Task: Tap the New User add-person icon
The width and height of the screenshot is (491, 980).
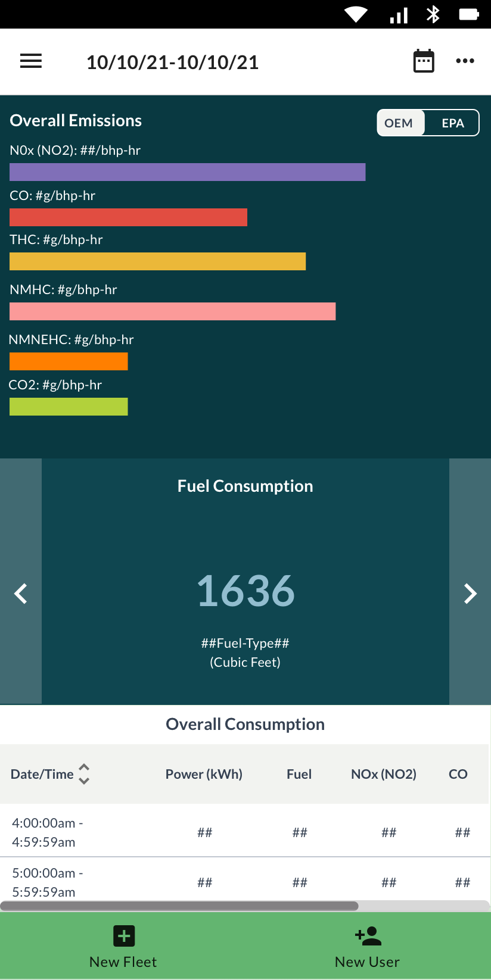Action: point(368,936)
